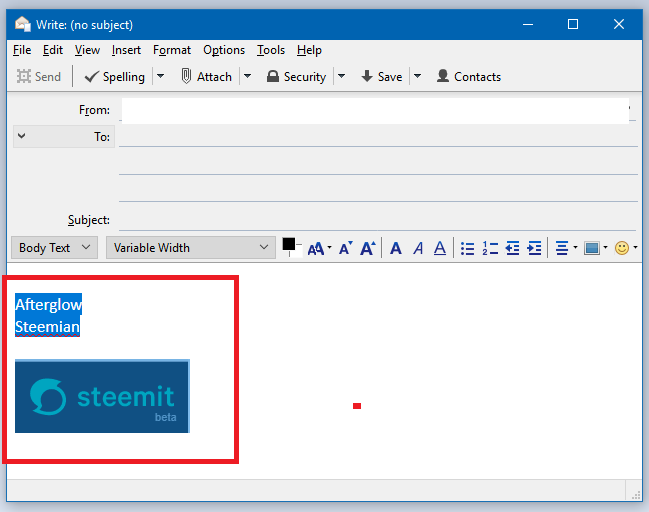Click the insert image icon

coord(592,248)
